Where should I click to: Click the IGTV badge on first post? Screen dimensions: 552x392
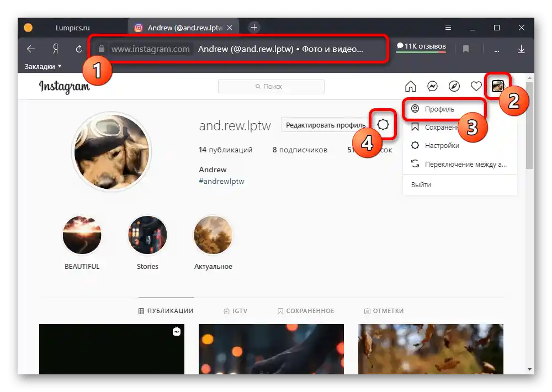tap(177, 331)
